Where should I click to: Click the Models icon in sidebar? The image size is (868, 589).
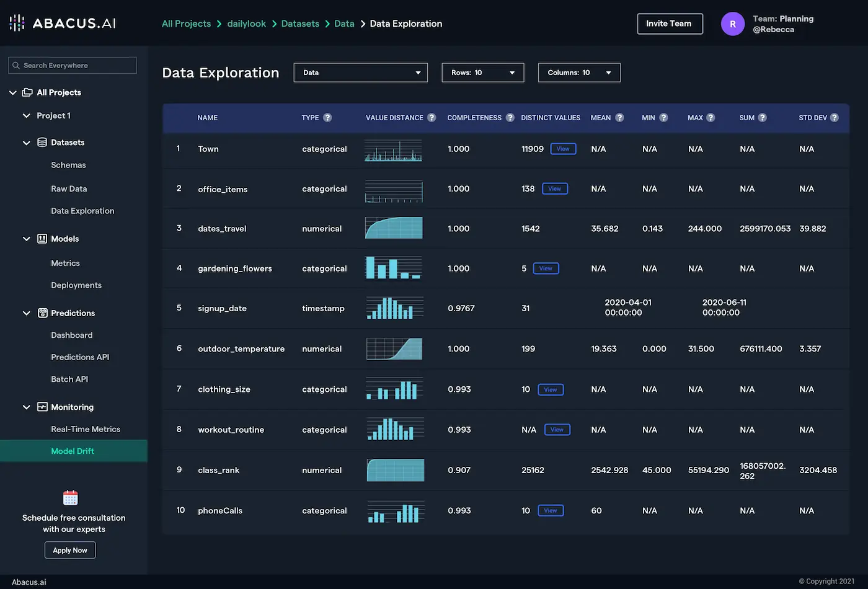pyautogui.click(x=42, y=239)
